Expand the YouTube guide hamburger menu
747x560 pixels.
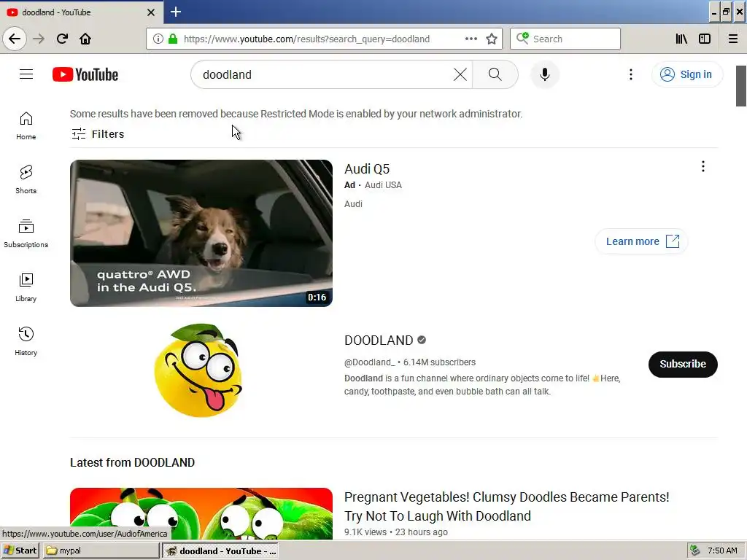pos(26,74)
